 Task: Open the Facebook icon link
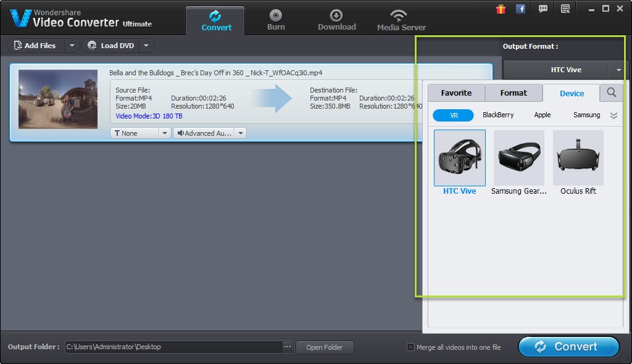[x=520, y=9]
